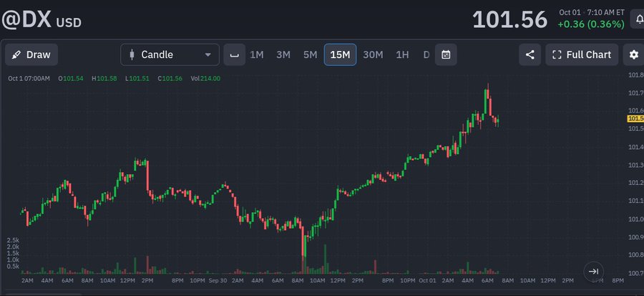Jump to latest bar arrow button

coord(593,272)
